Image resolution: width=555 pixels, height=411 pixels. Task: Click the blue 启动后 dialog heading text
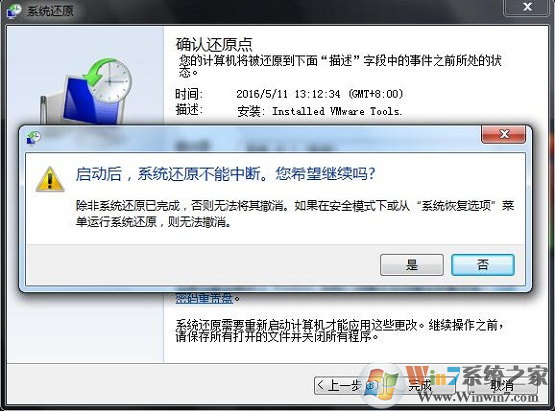coord(225,173)
